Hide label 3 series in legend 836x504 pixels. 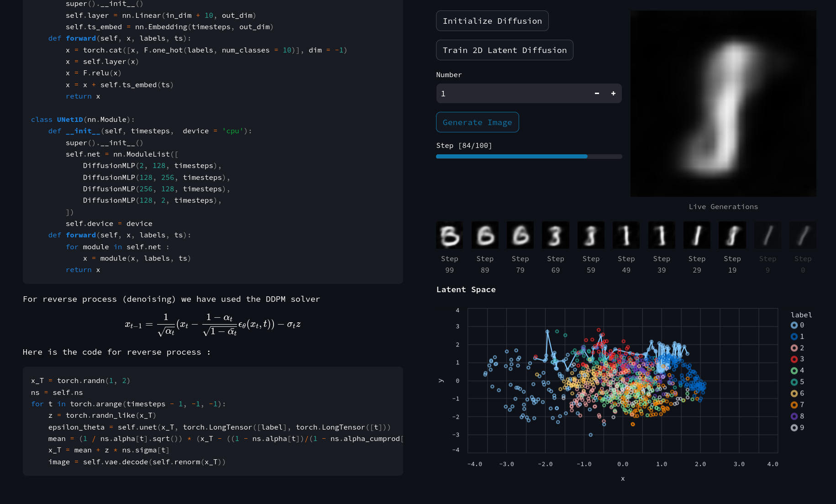coord(794,359)
